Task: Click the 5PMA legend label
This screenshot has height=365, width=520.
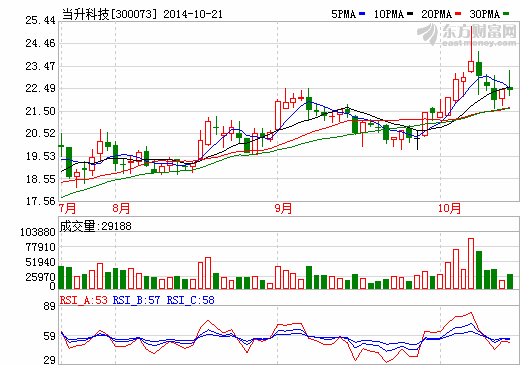Action: coord(343,14)
